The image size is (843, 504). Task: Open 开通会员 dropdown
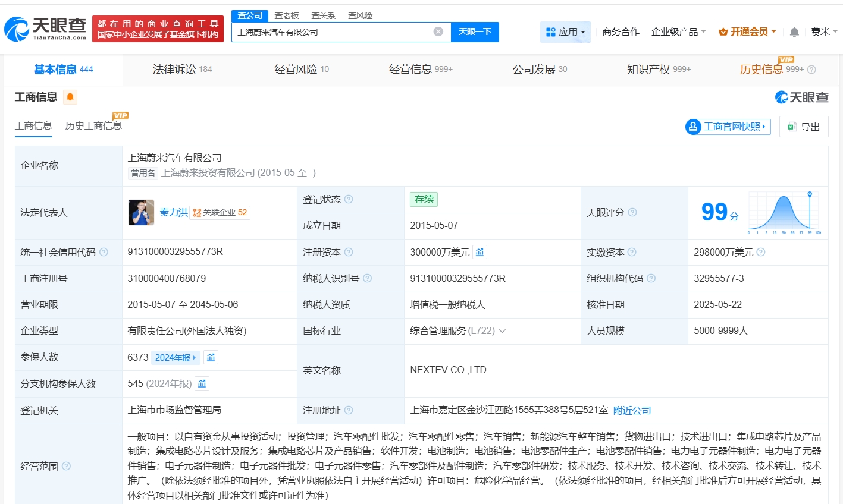[x=747, y=32]
